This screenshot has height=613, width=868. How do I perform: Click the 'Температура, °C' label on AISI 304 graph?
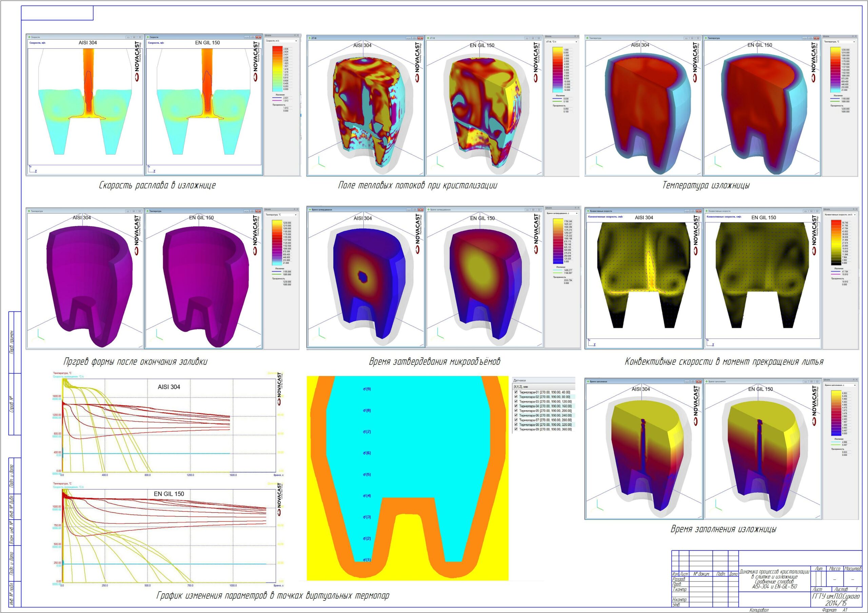[62, 373]
